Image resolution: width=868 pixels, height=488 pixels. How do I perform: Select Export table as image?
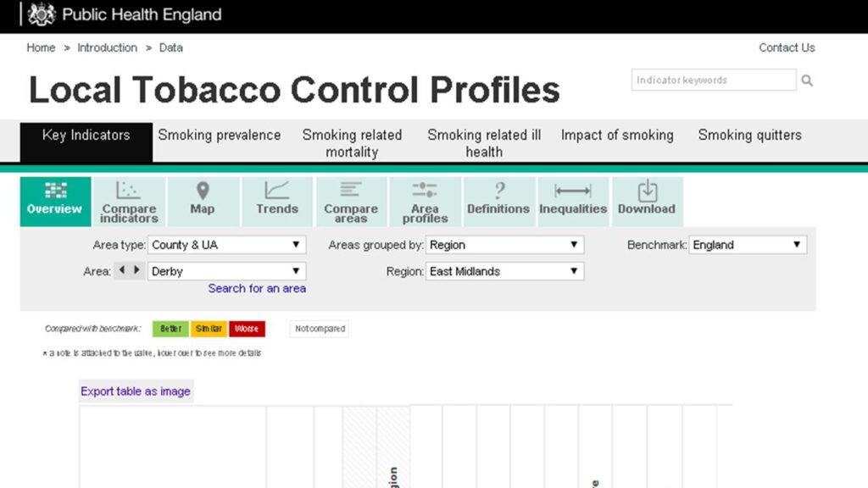136,391
